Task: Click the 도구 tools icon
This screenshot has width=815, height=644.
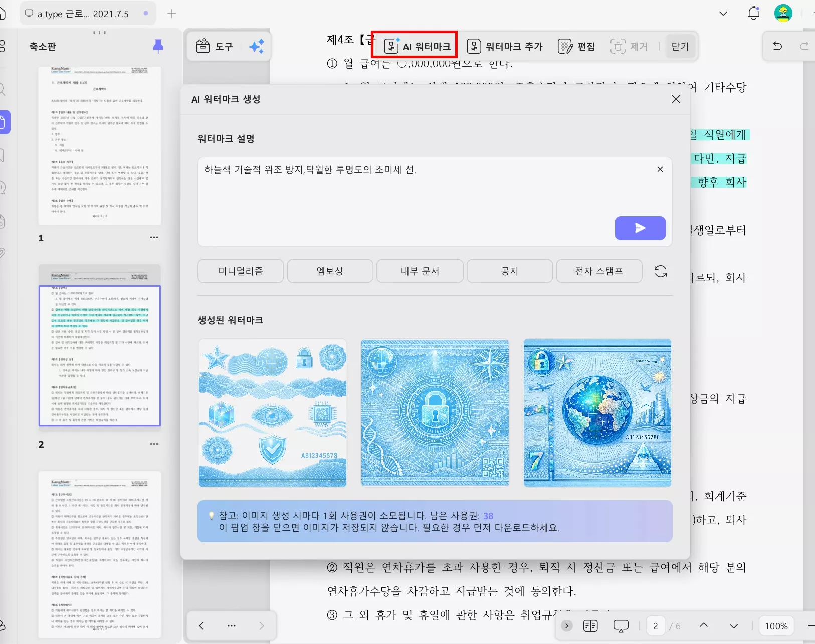Action: click(214, 46)
